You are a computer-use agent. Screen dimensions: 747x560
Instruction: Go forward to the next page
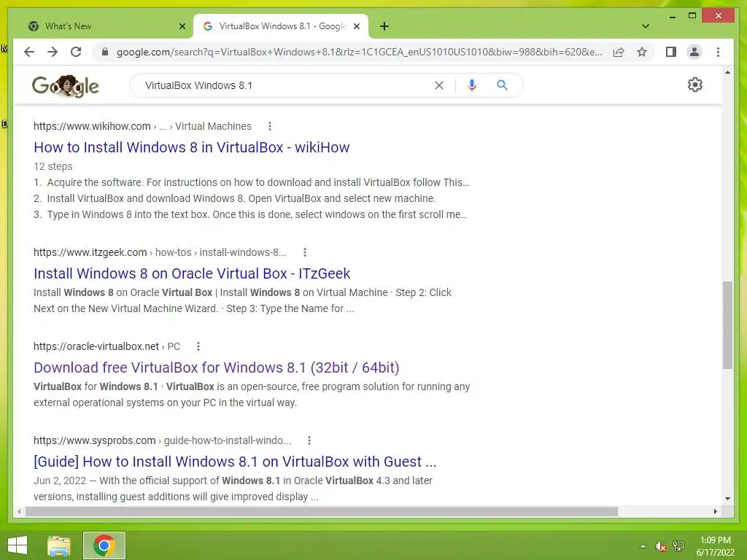53,52
